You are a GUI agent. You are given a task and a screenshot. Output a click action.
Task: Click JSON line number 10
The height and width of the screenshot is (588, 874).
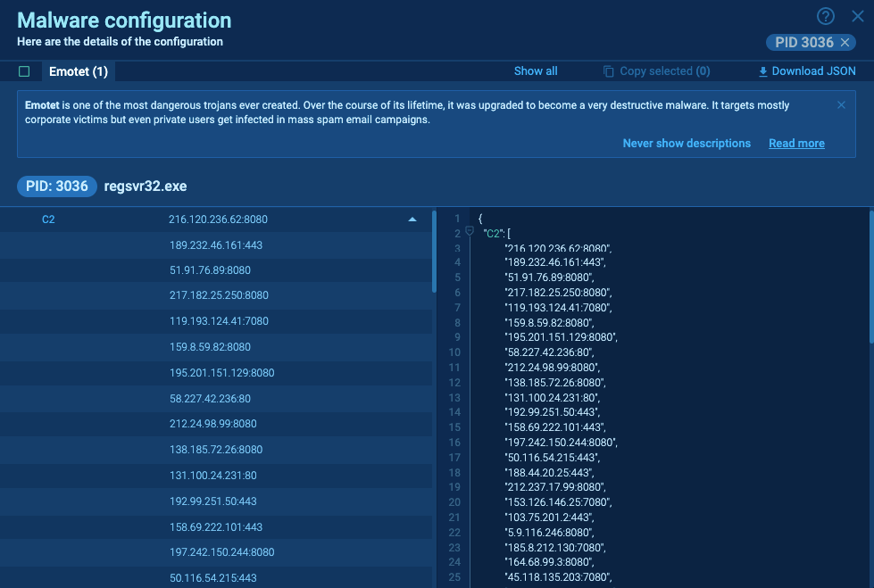pos(457,352)
